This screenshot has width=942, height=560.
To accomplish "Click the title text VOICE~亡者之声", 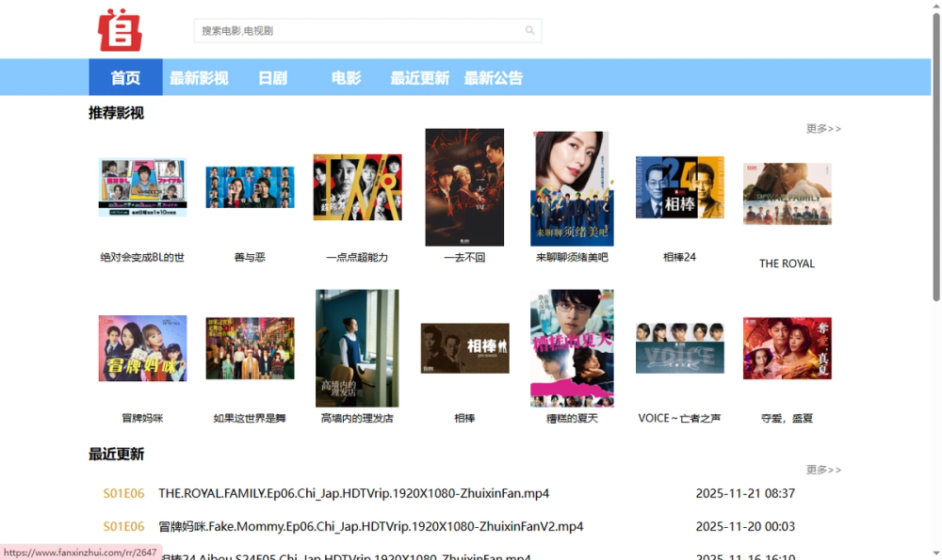I will tap(679, 418).
